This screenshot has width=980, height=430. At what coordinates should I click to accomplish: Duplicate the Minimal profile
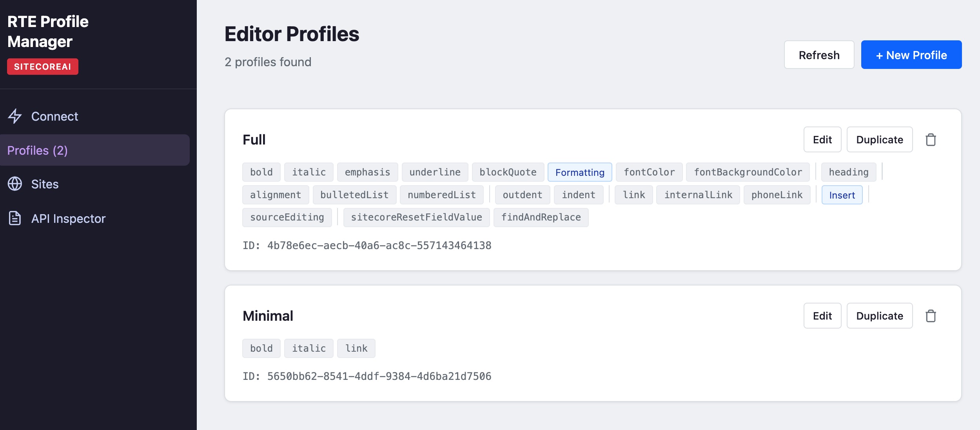coord(880,316)
